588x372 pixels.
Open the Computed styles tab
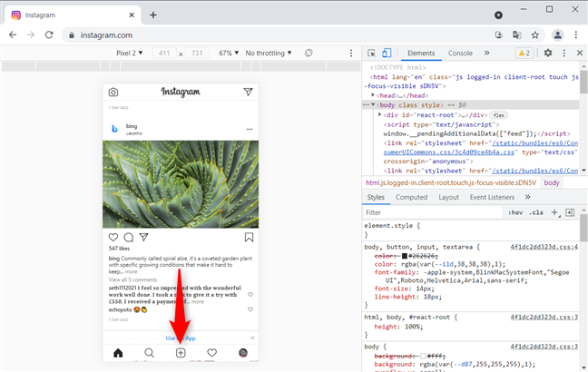tap(411, 197)
